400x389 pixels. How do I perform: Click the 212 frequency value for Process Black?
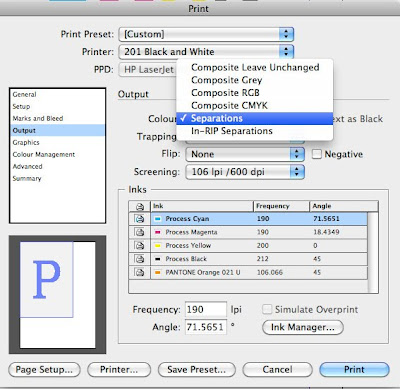coord(263,259)
